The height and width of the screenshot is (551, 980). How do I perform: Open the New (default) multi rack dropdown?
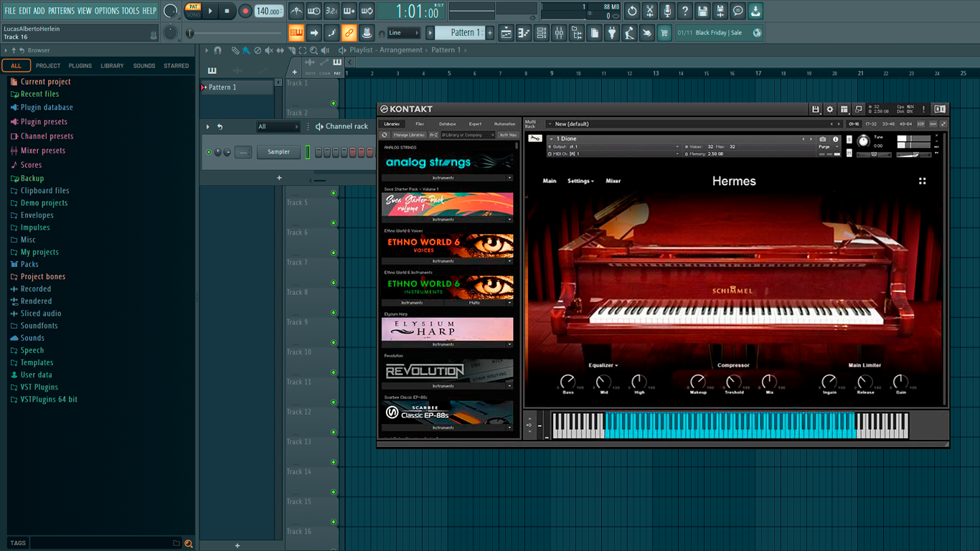pyautogui.click(x=692, y=124)
